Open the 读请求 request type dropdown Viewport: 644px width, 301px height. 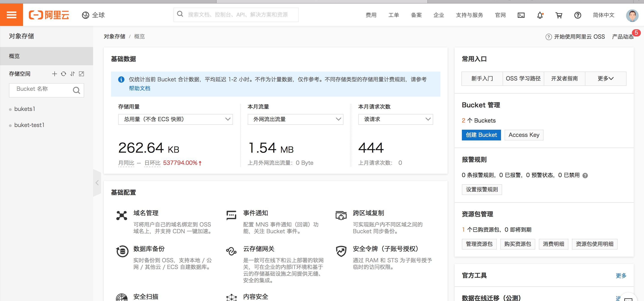point(395,119)
